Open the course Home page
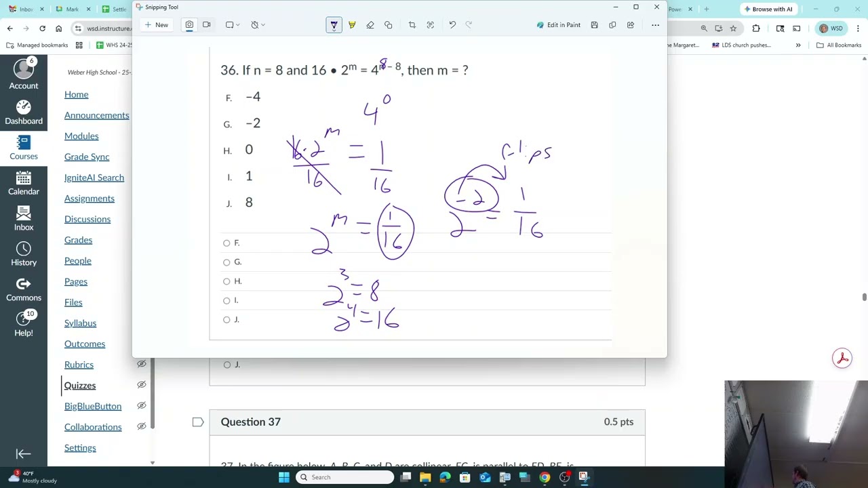868x488 pixels. pos(76,95)
